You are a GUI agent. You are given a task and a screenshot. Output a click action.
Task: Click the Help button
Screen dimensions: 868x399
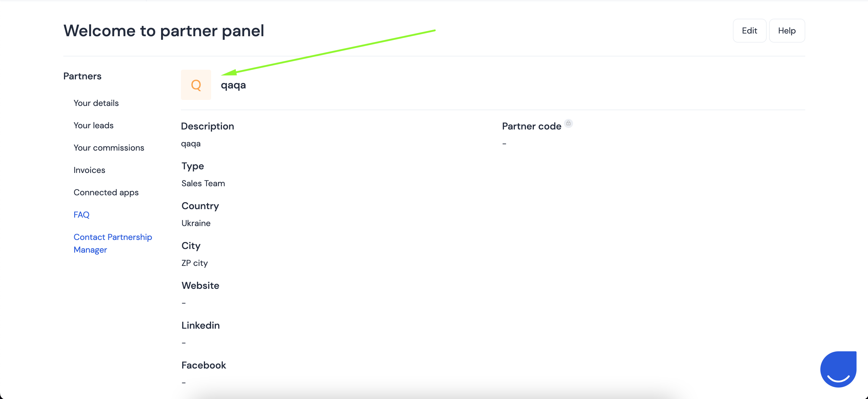point(787,31)
